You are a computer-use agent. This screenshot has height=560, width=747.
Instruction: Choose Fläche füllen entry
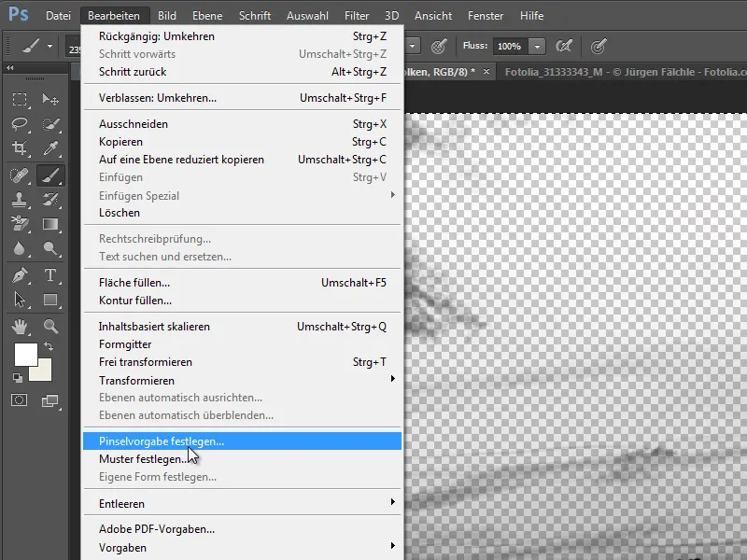tap(243, 283)
